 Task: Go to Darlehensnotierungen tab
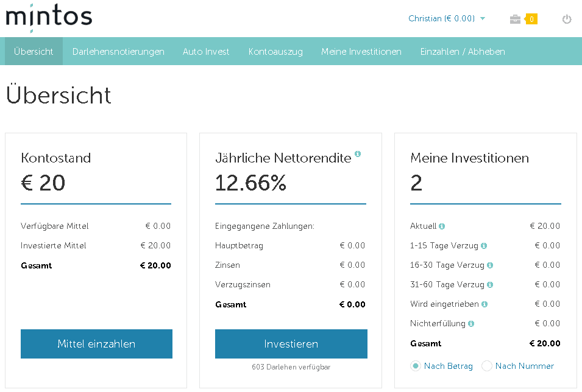tap(118, 52)
